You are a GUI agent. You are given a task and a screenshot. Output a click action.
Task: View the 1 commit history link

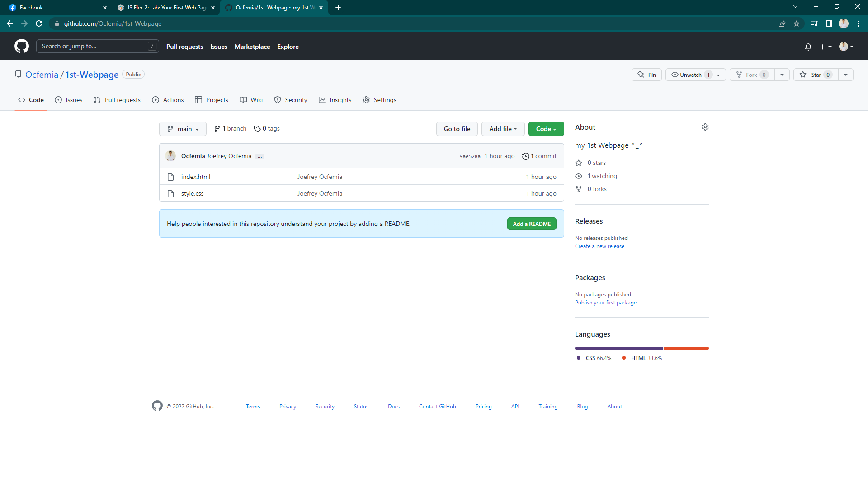pyautogui.click(x=539, y=156)
